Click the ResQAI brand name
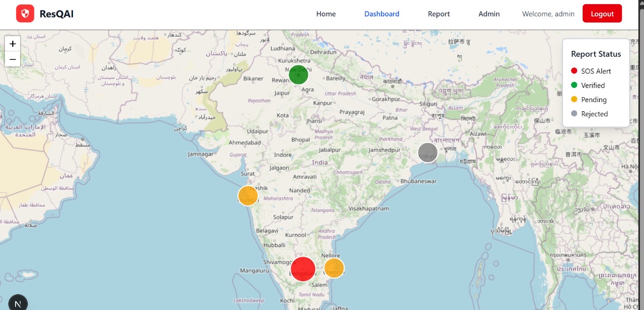Viewport: 644px width, 310px height. click(x=56, y=14)
